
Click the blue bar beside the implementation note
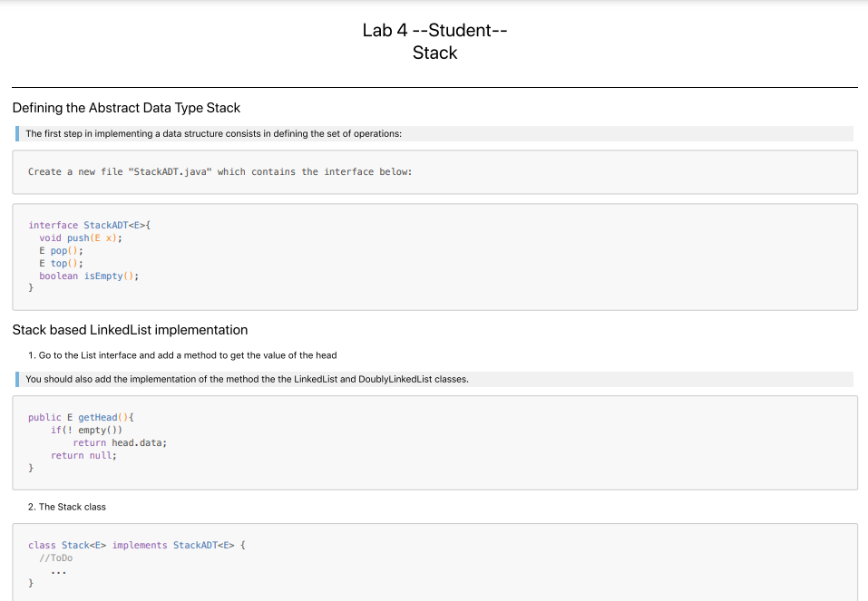[16, 378]
